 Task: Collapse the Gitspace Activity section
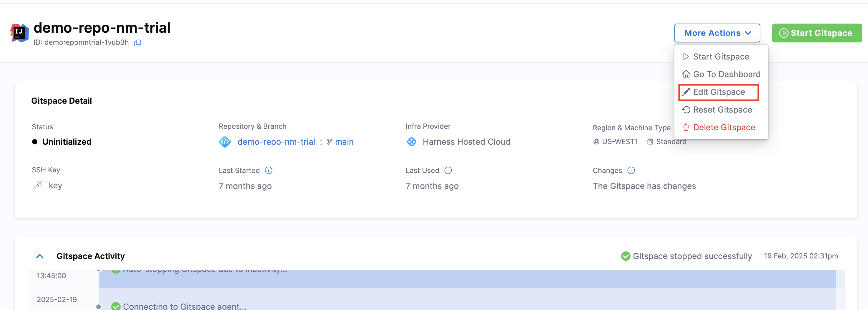tap(40, 256)
